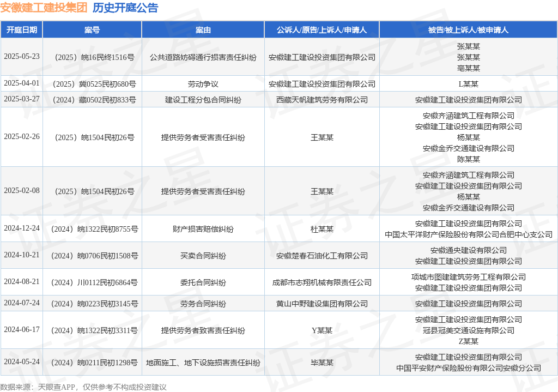
Task: Click the date 2024-10-21
Action: click(22, 255)
